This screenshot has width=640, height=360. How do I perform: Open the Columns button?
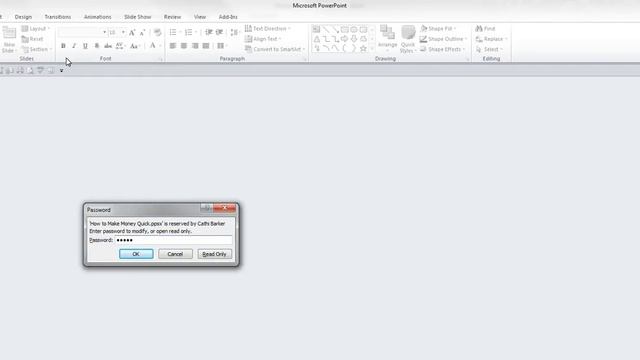click(x=221, y=46)
